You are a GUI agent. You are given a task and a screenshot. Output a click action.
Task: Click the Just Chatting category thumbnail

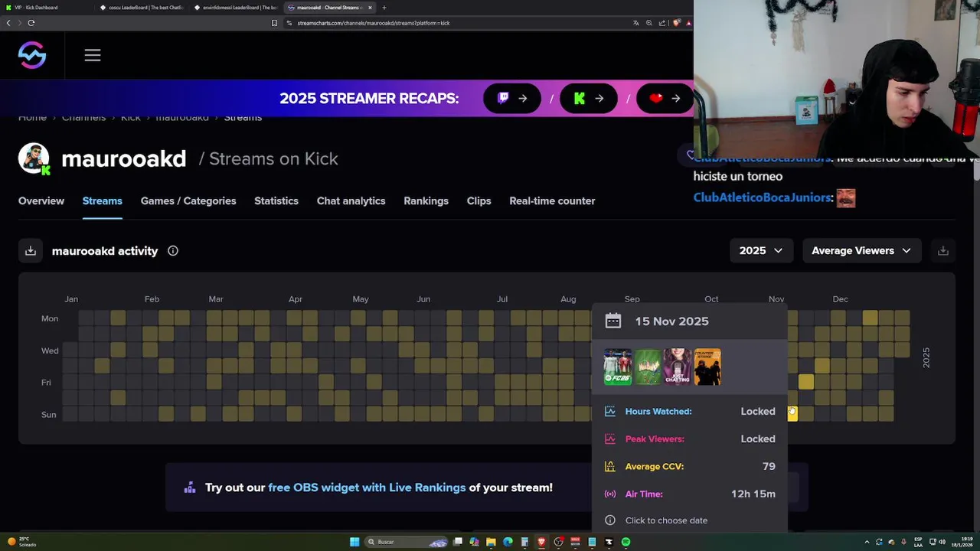[x=678, y=367]
